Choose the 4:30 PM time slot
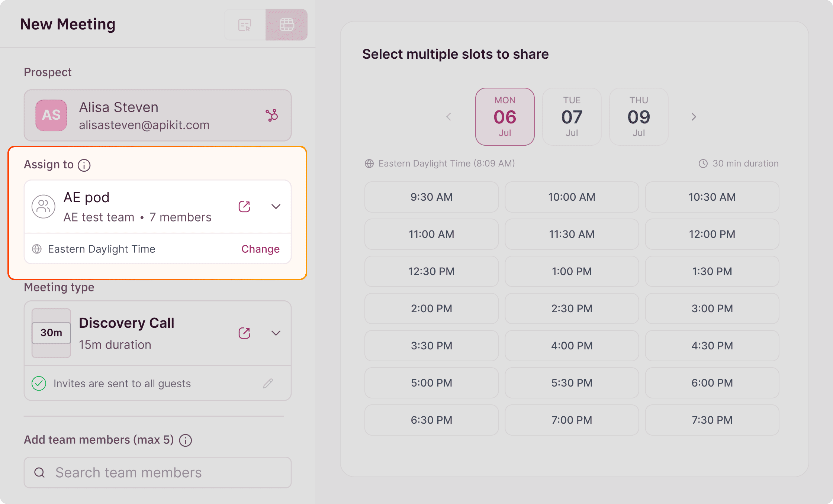The width and height of the screenshot is (833, 504). (712, 346)
